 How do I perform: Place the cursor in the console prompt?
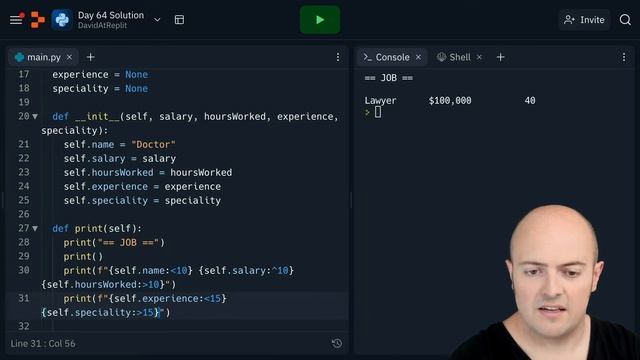point(378,112)
